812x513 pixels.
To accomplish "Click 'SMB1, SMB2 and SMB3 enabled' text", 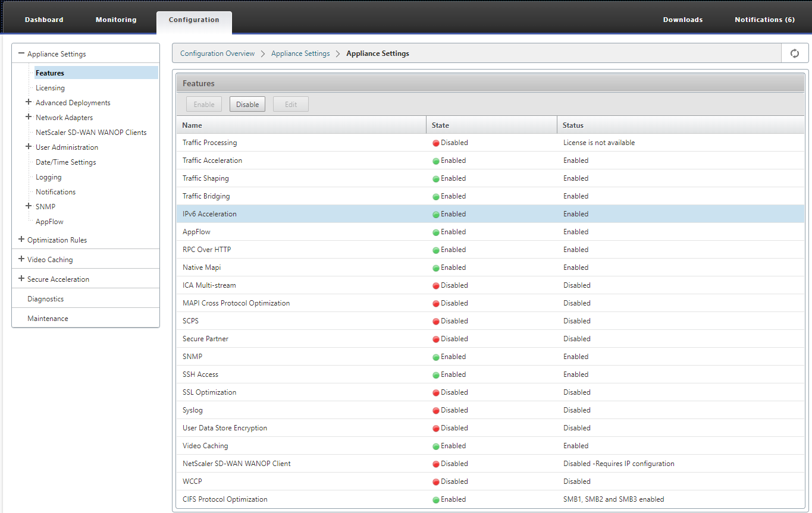I will [614, 499].
